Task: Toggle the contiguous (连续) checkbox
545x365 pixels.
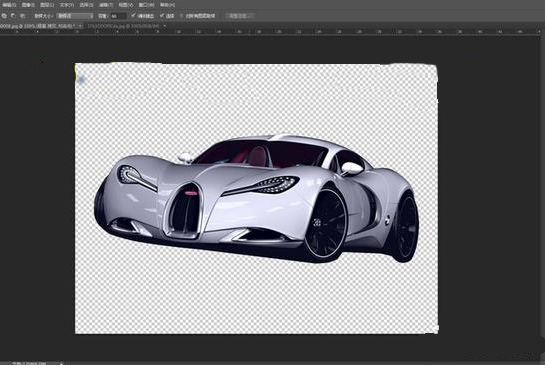Action: pos(162,16)
